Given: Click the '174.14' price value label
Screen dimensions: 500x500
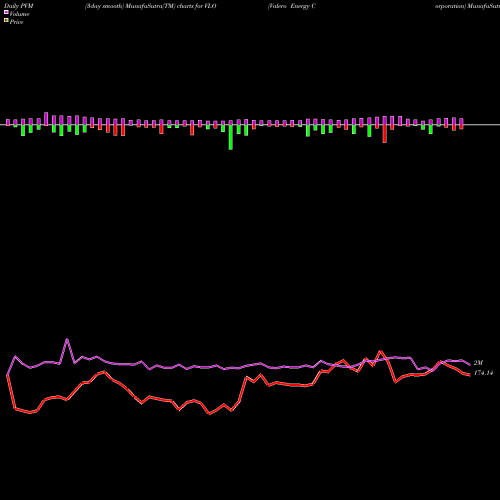Looking at the screenshot, I should pyautogui.click(x=483, y=373).
